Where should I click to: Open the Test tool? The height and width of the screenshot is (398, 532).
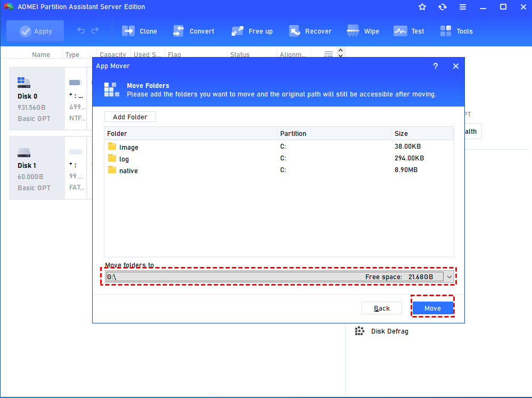click(409, 31)
